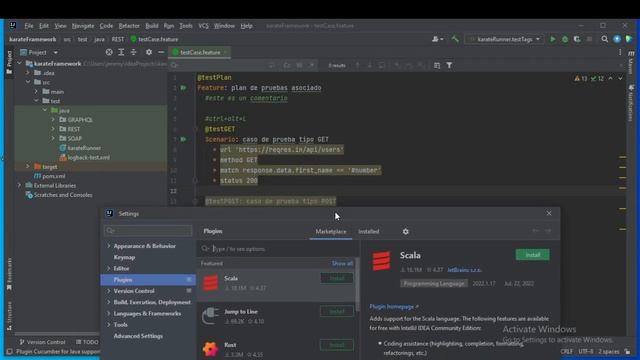The width and height of the screenshot is (640, 360).
Task: Expand External Libraries node
Action: click(x=19, y=185)
